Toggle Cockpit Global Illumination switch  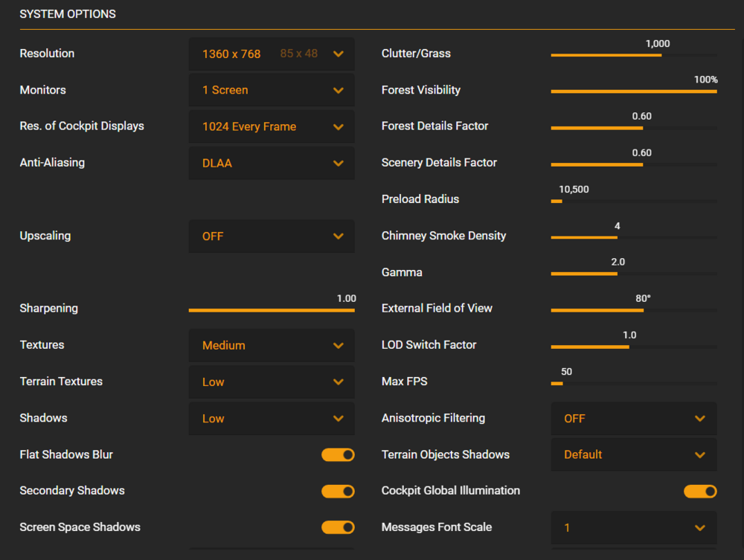(700, 491)
